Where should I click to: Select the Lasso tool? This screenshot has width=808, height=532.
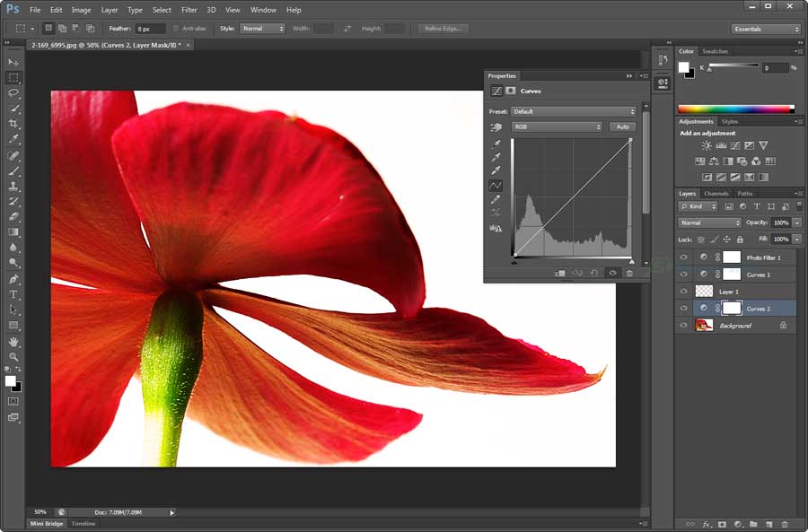(13, 93)
